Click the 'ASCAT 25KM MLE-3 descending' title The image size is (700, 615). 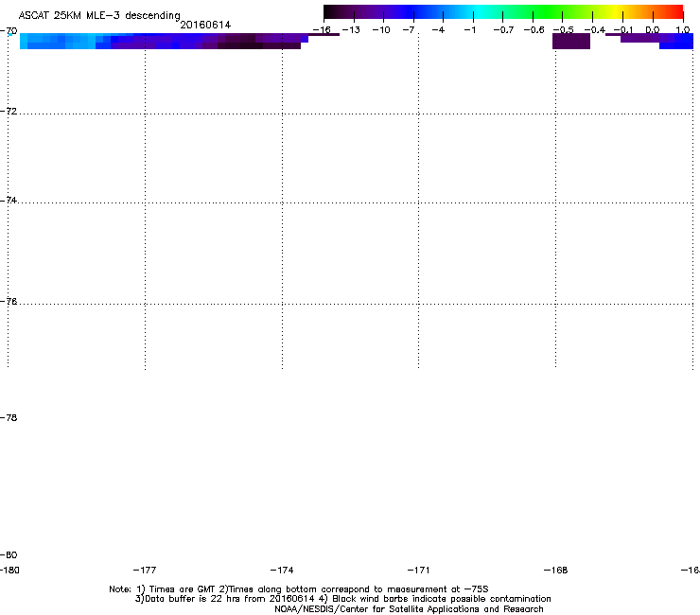99,15
